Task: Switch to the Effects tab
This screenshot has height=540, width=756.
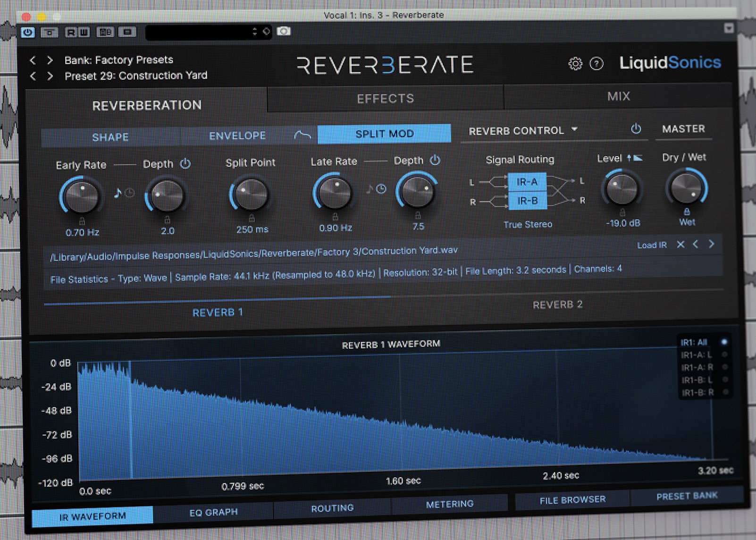Action: pos(385,99)
